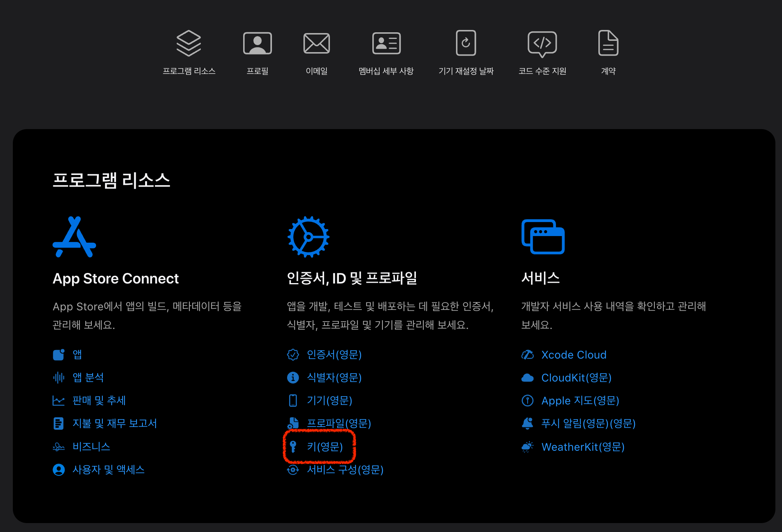Select the 프로그램 리소스 tab label
The width and height of the screenshot is (782, 532).
point(189,71)
